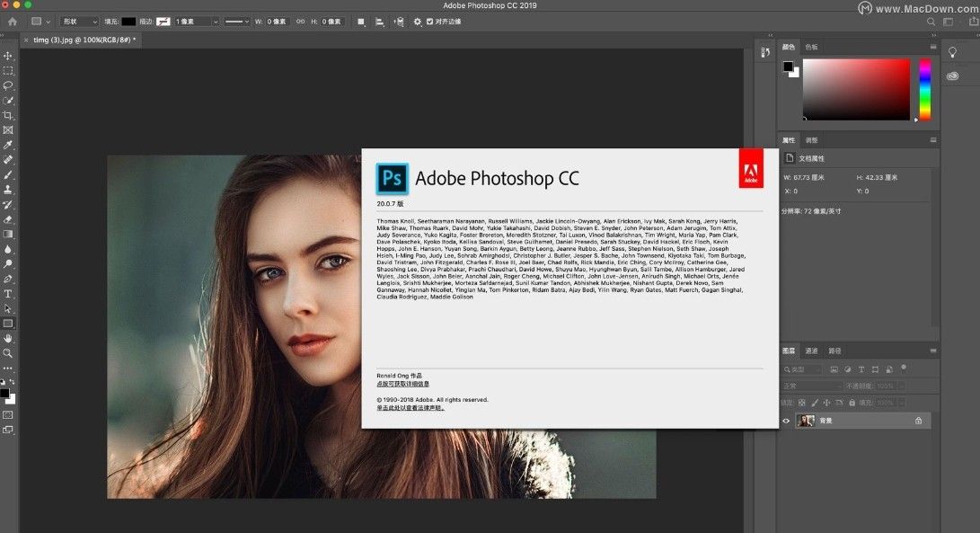Click the link width and height icon

tap(301, 22)
